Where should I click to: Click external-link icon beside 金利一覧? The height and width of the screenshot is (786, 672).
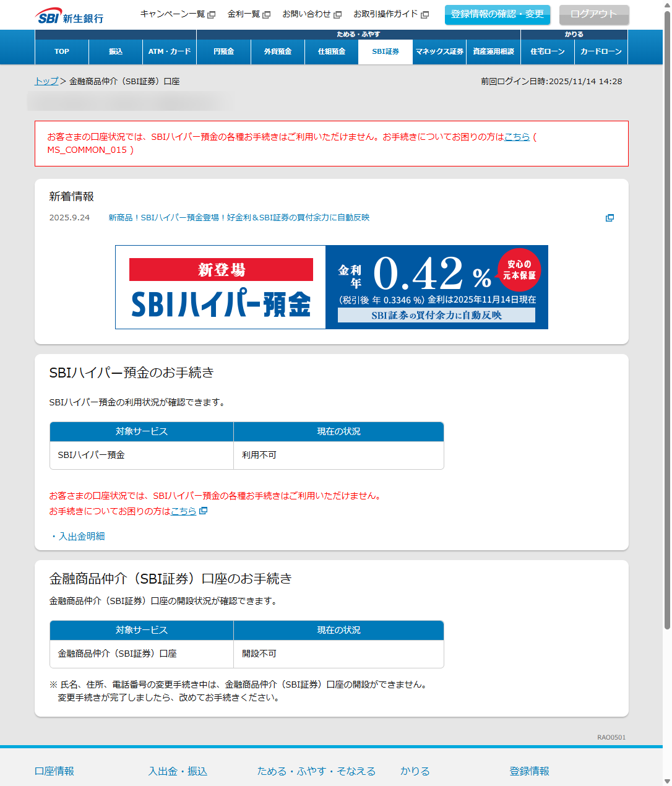pyautogui.click(x=267, y=15)
